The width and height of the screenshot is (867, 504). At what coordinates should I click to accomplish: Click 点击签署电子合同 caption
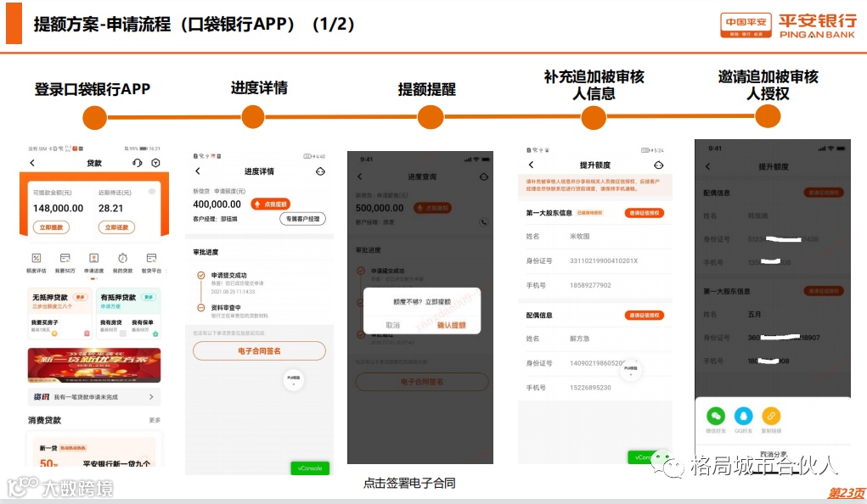click(409, 483)
